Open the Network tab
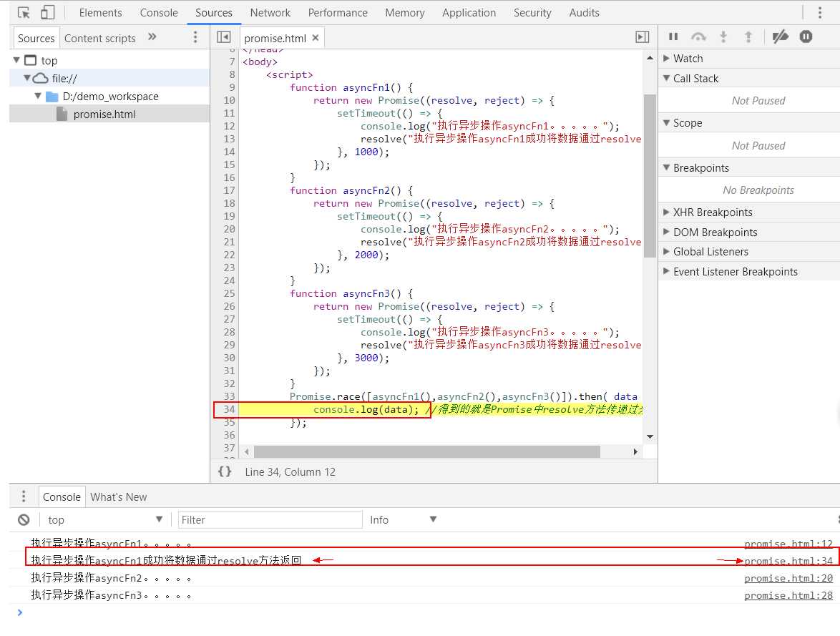 coord(270,12)
